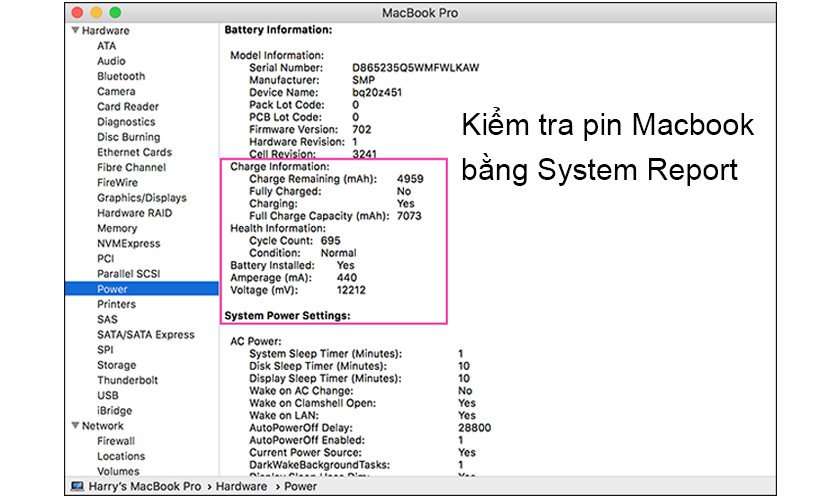This screenshot has height=500, width=840.
Task: Click Cell Revision value 3241
Action: (x=364, y=154)
